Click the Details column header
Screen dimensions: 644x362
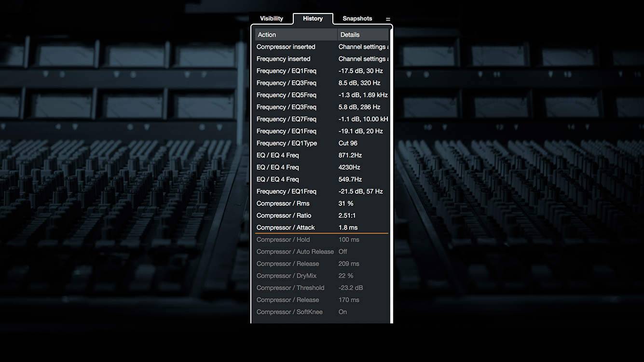coord(363,35)
